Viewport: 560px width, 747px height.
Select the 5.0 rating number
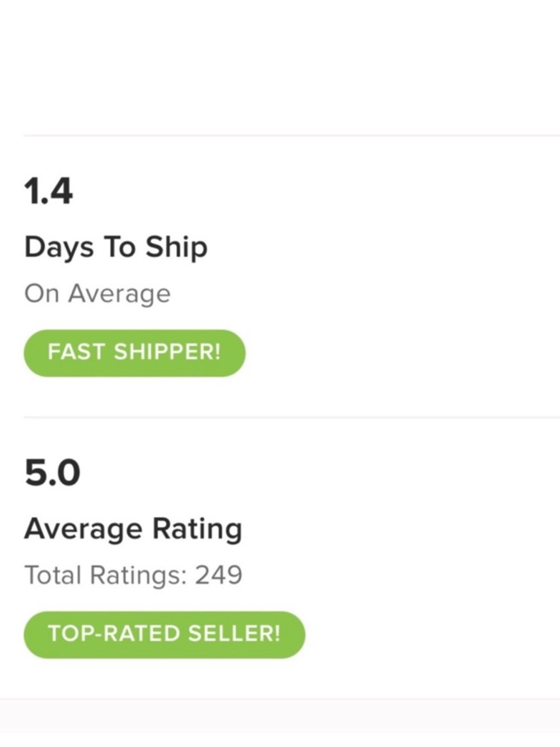[52, 472]
